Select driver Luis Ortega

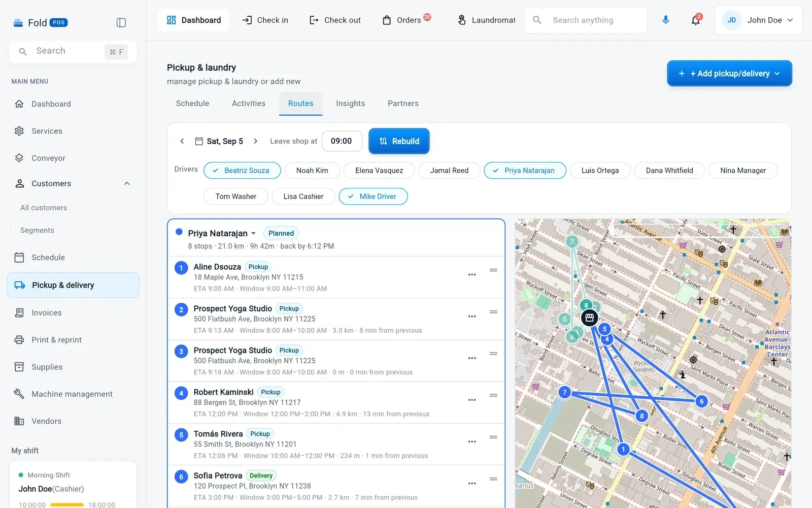[600, 171]
